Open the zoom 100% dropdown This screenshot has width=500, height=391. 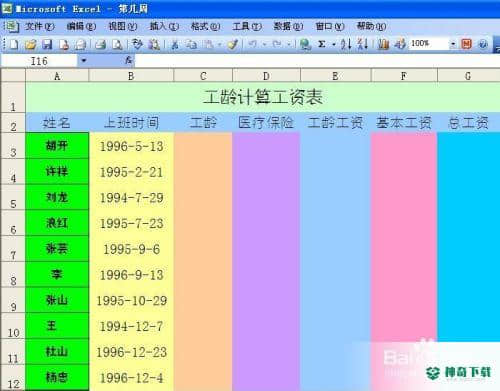(453, 44)
